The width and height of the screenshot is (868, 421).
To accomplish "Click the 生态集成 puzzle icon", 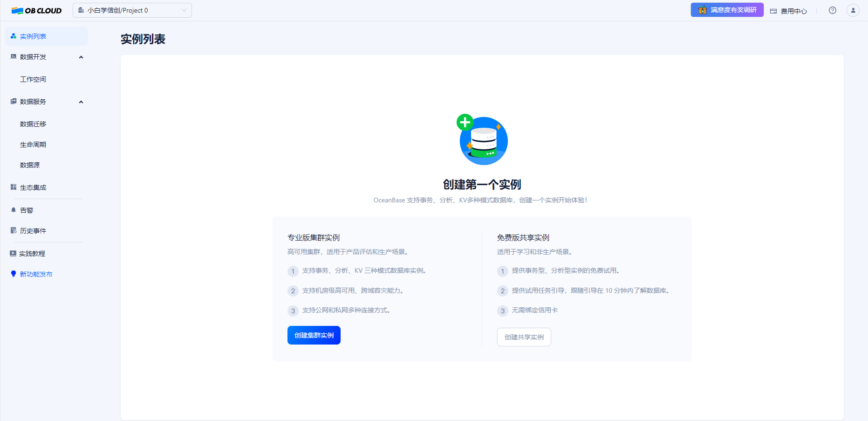I will point(14,187).
